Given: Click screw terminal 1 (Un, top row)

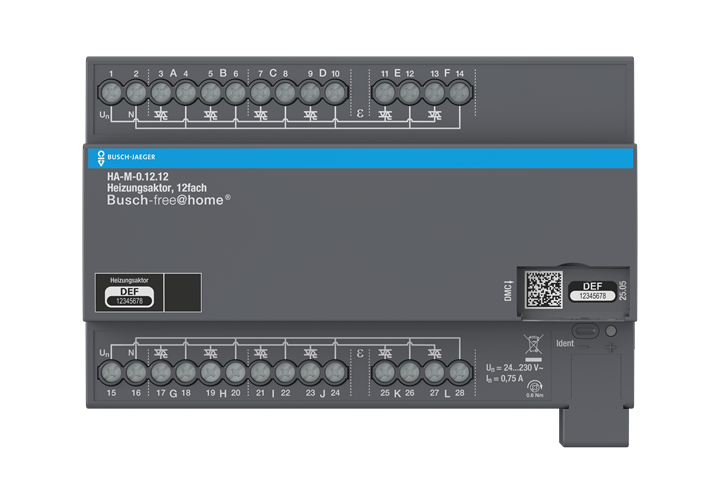Looking at the screenshot, I should pyautogui.click(x=111, y=93).
